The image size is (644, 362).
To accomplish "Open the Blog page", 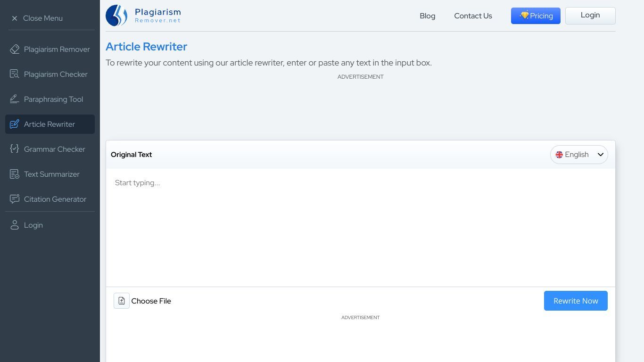I will click(427, 16).
